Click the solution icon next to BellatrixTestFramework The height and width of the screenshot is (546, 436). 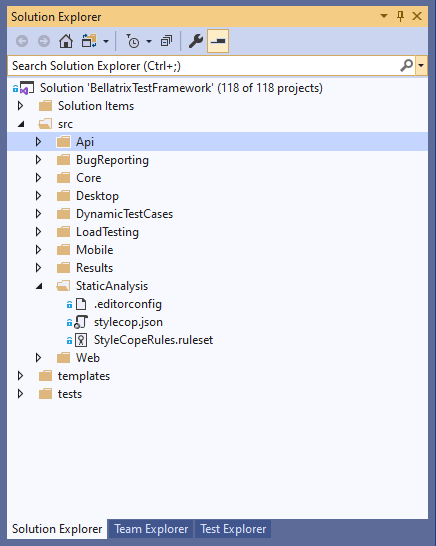tap(26, 88)
